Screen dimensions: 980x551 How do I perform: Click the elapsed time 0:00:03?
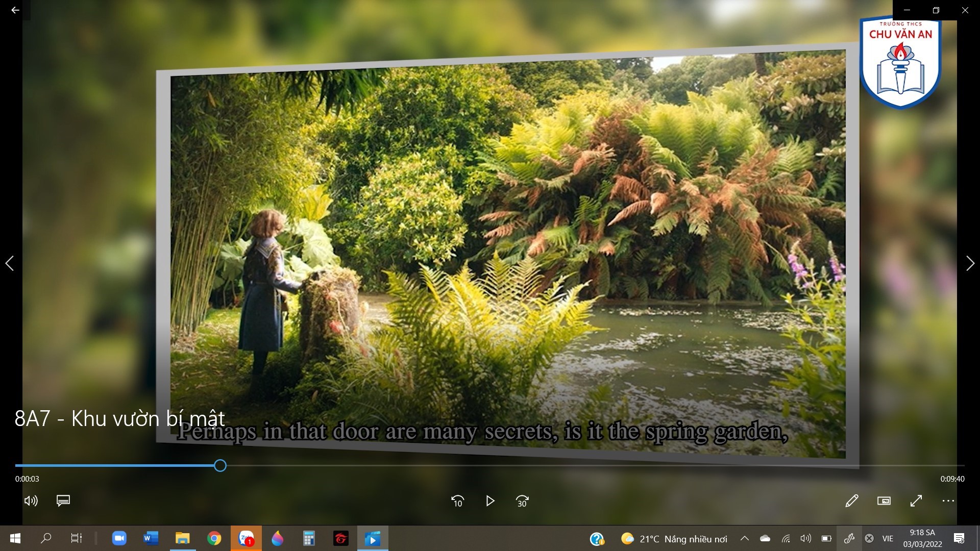tap(27, 479)
